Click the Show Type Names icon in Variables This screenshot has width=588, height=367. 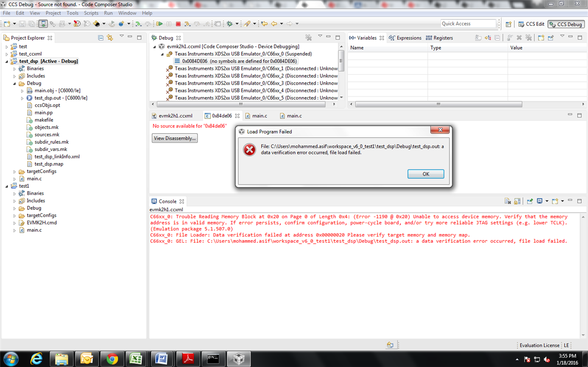(478, 37)
